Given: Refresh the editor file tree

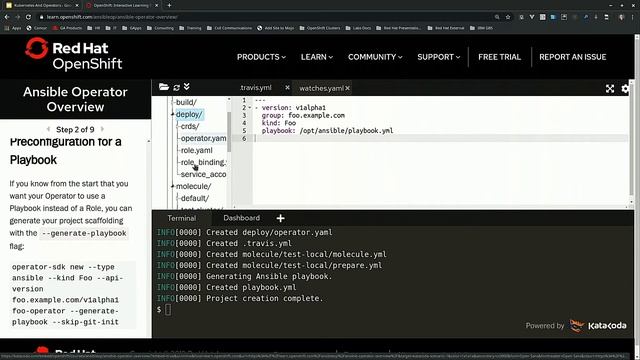Looking at the screenshot, I should pyautogui.click(x=176, y=88).
